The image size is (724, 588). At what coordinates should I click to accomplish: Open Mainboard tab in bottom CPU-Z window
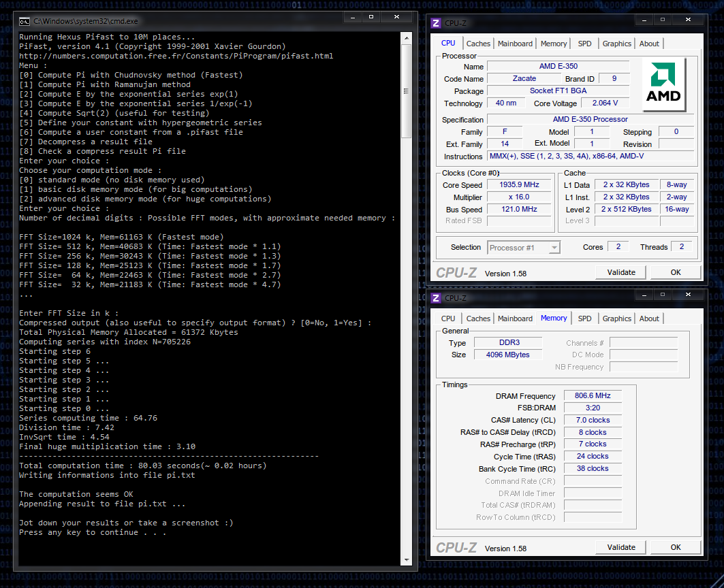click(515, 318)
